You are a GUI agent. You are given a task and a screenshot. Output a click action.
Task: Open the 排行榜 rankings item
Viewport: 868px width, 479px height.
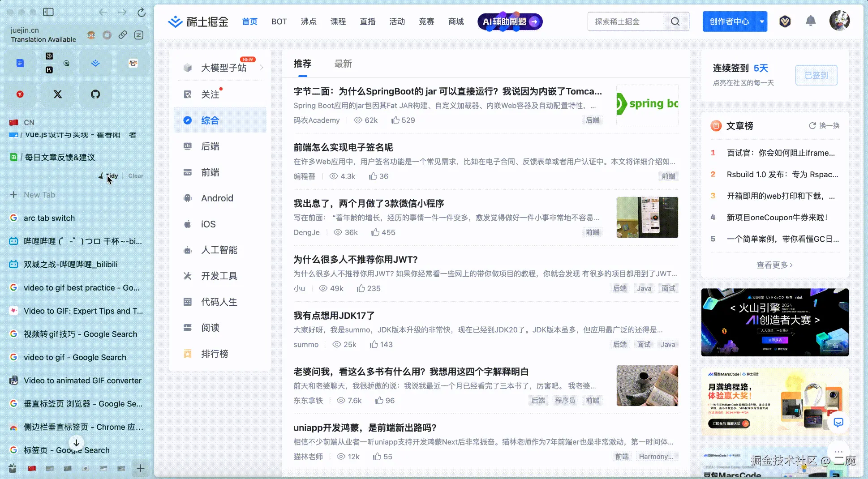pos(220,354)
